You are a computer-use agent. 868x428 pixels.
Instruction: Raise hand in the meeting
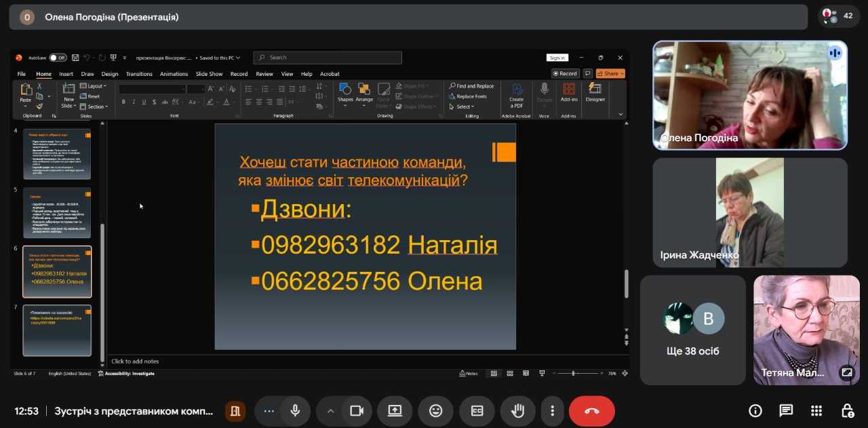coord(517,411)
